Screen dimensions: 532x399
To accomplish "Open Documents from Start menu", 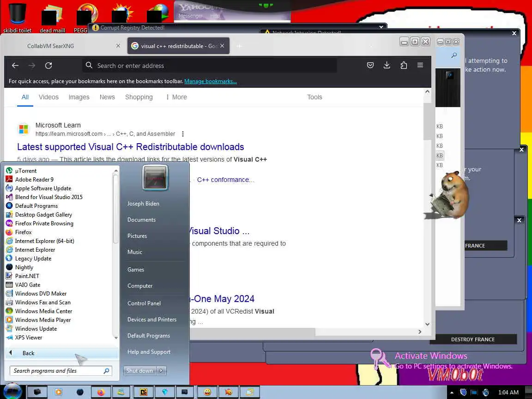I will coord(141,220).
